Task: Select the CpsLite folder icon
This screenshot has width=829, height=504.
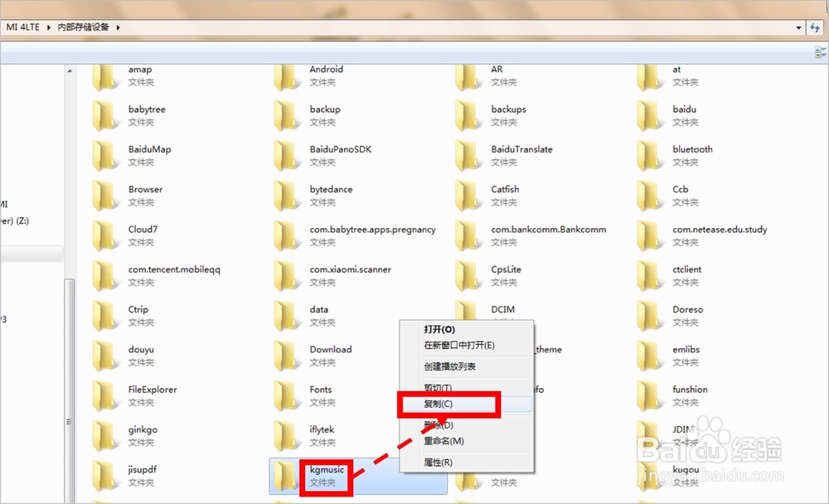Action: [x=468, y=276]
